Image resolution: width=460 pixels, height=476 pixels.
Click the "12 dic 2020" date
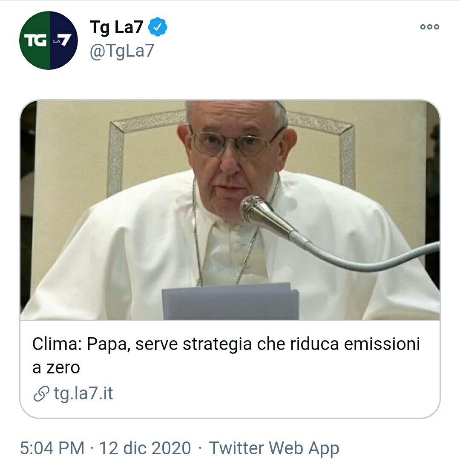tap(145, 448)
